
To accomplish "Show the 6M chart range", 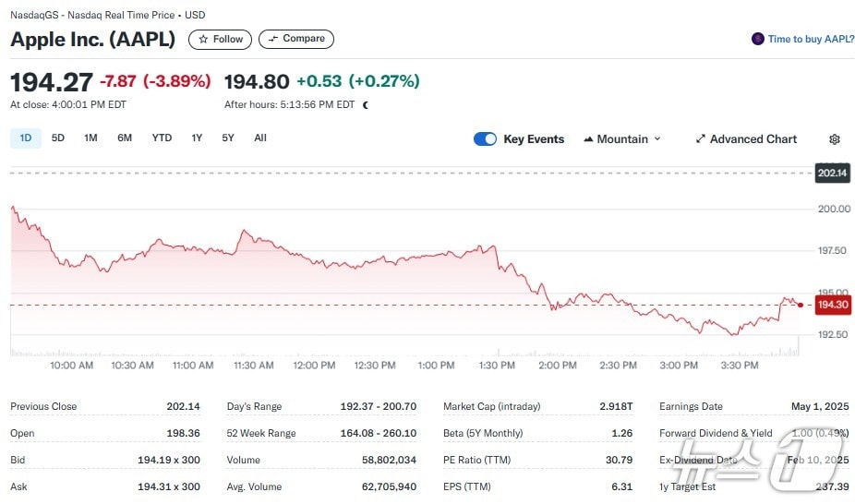I will coord(125,138).
